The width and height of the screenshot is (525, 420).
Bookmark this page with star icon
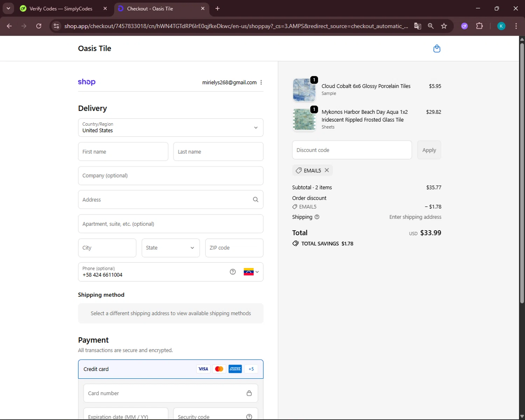coord(444,26)
